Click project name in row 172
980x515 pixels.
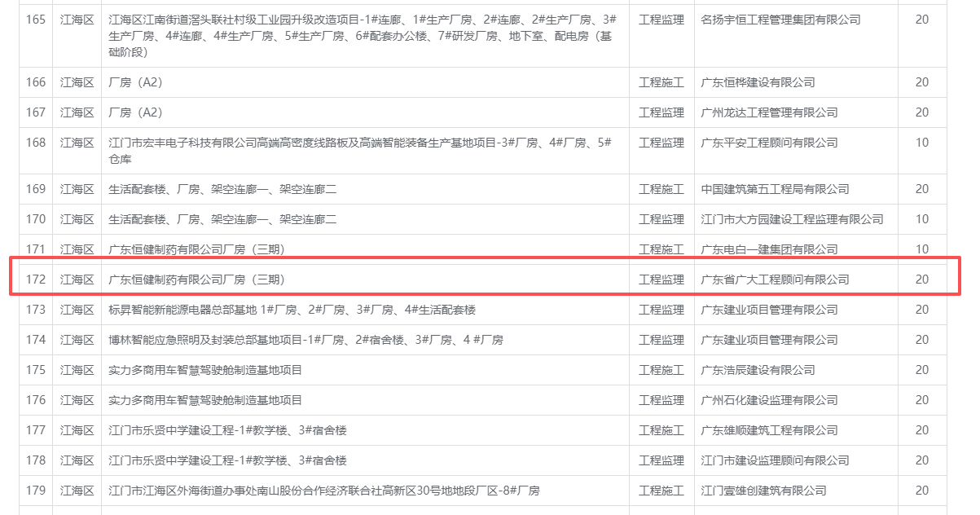pos(196,280)
